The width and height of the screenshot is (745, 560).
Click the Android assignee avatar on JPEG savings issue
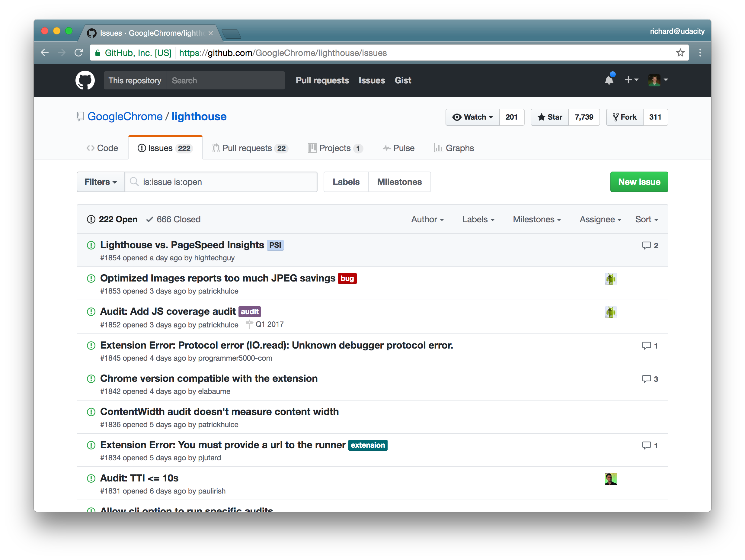(x=610, y=279)
